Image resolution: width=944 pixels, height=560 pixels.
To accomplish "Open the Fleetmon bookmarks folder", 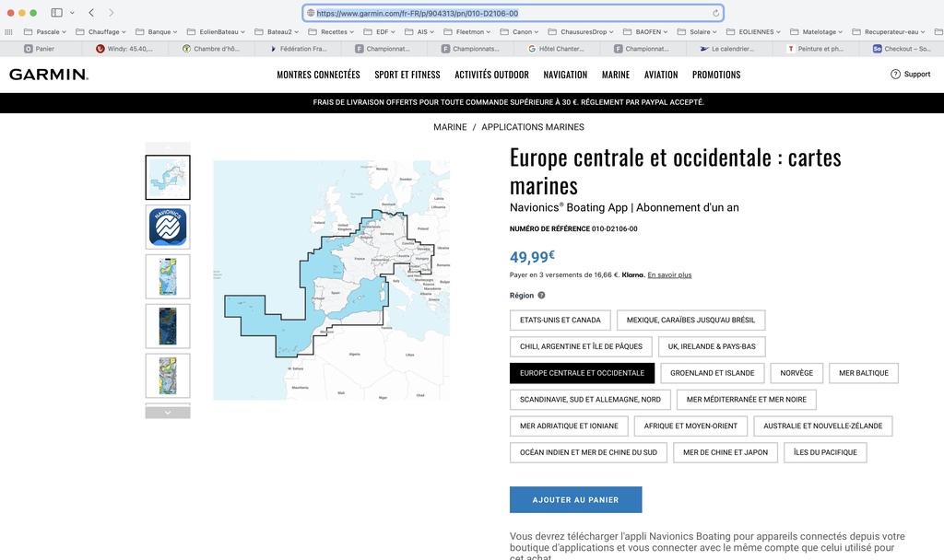I will tap(467, 32).
